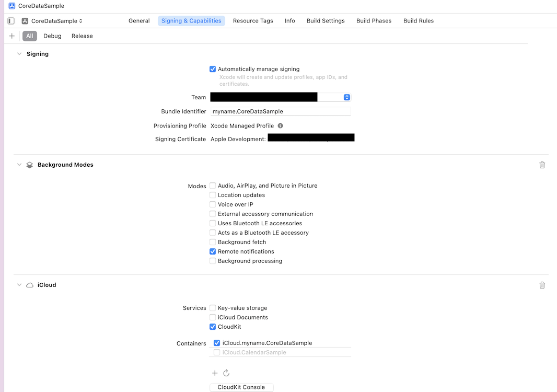Click the Bundle Identifier text field

280,111
